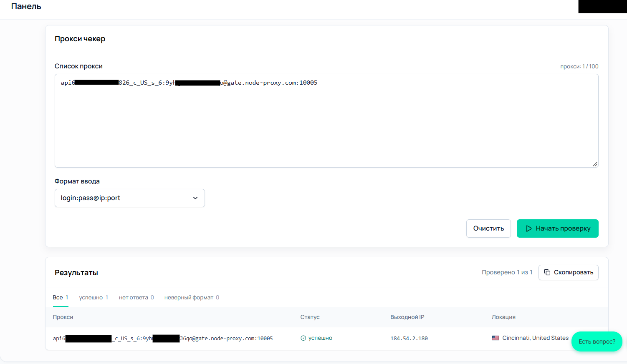Click the Прокси чекер heading

80,39
